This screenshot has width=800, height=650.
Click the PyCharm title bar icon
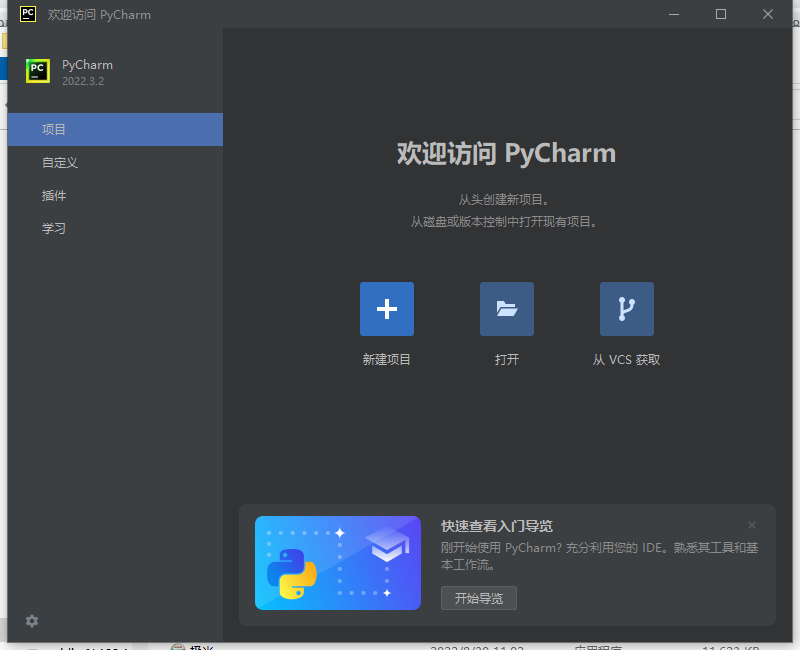pyautogui.click(x=28, y=14)
